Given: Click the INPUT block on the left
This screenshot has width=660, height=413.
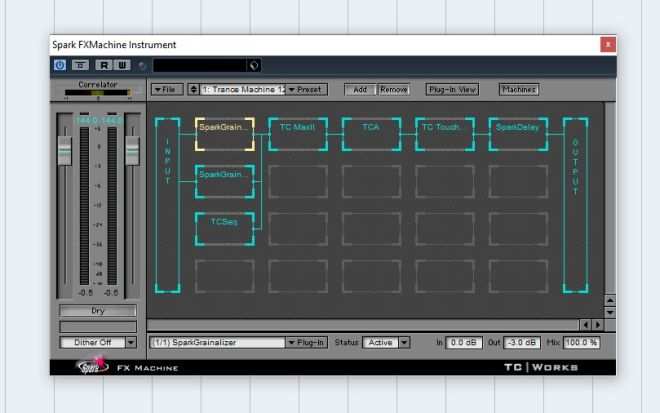Looking at the screenshot, I should (x=168, y=205).
